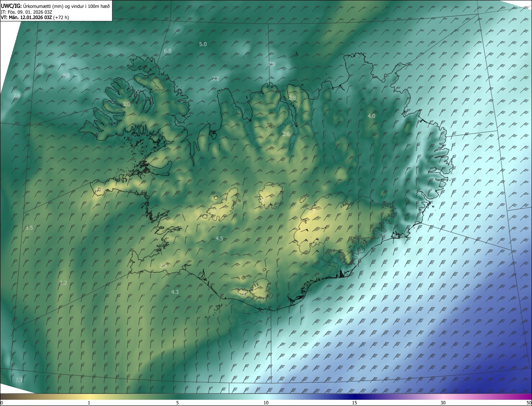Click the 3.5 value label on the map
532x406 pixels.
tap(29, 228)
